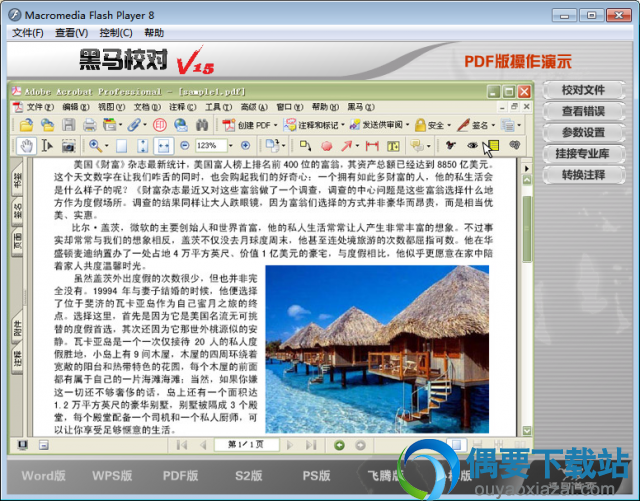This screenshot has height=501, width=640.
Task: Zoom in with the plus circle icon
Action: pos(245,145)
